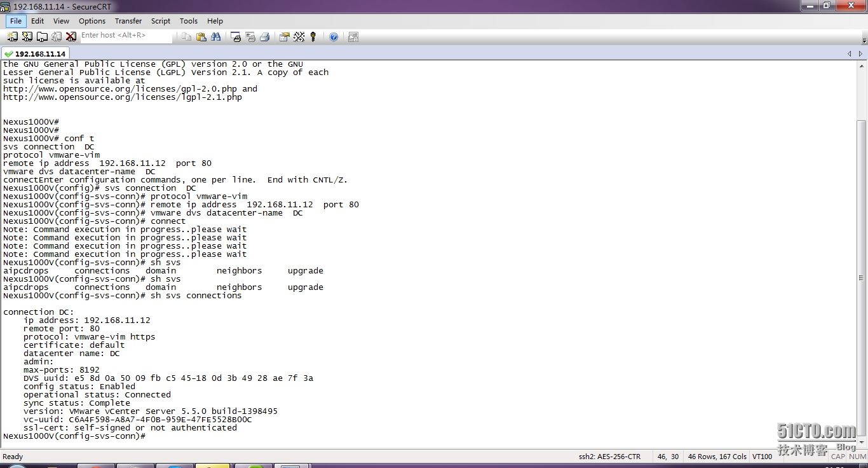This screenshot has height=468, width=868.
Task: Click the Disconnect icon with red X
Action: 71,37
